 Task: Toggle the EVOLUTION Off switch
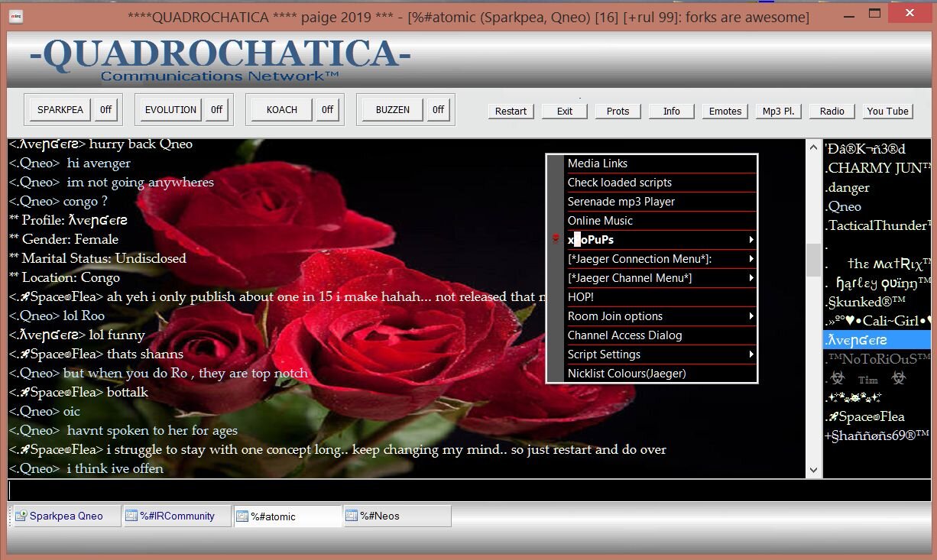216,110
